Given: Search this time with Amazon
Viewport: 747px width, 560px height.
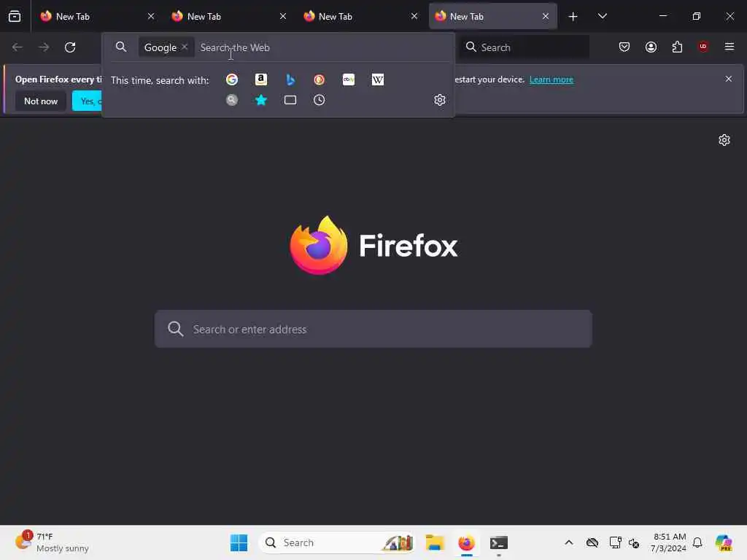Looking at the screenshot, I should click(x=261, y=79).
